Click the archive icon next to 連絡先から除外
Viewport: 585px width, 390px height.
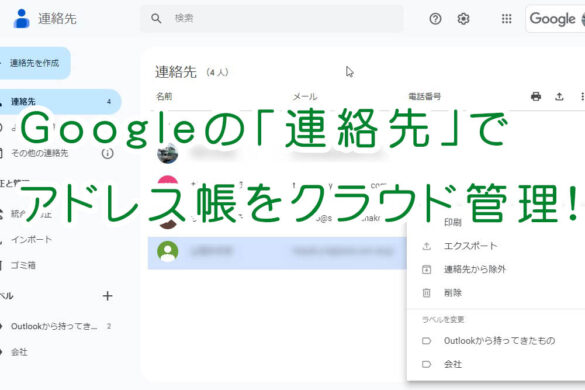click(426, 269)
